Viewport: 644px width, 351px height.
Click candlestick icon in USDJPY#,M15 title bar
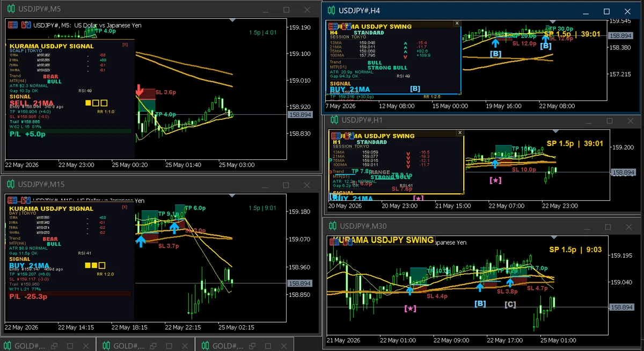pos(11,184)
